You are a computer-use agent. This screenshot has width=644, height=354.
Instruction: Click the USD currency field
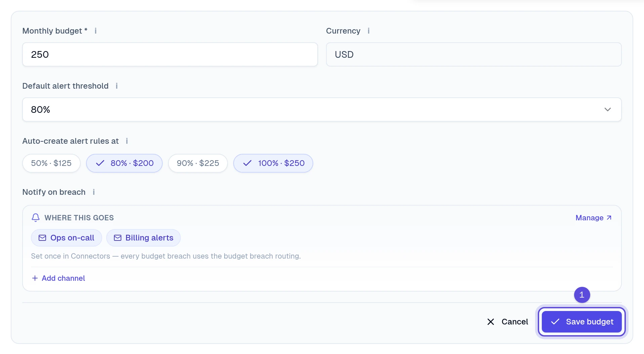[474, 54]
